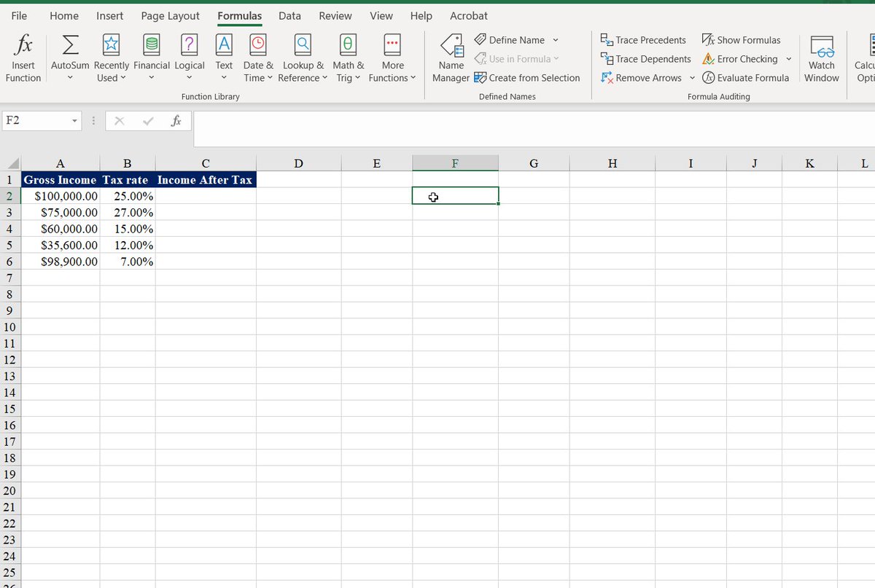875x588 pixels.
Task: Select the Tax rate header cell
Action: (x=128, y=179)
